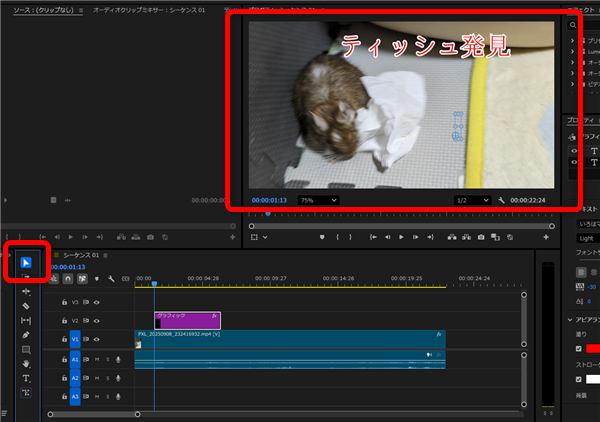600x422 pixels.
Task: Select the Type tool
Action: pyautogui.click(x=27, y=379)
